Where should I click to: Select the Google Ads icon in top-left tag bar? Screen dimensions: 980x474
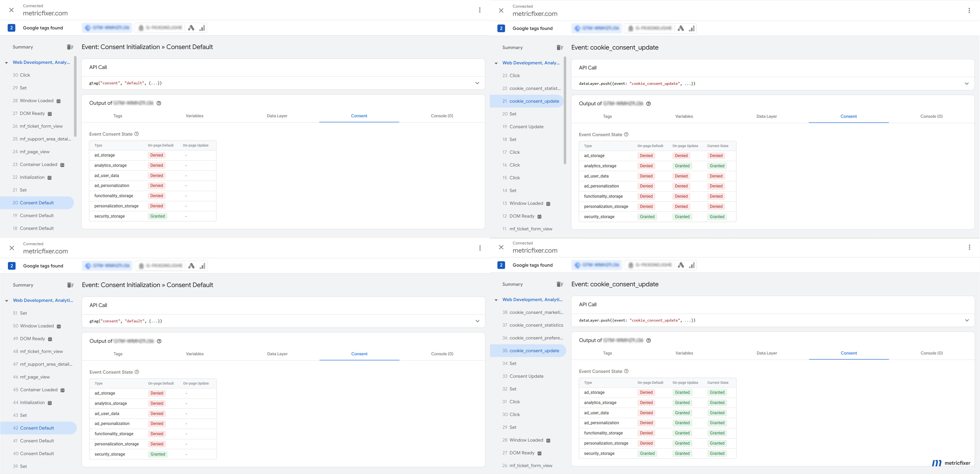point(191,28)
